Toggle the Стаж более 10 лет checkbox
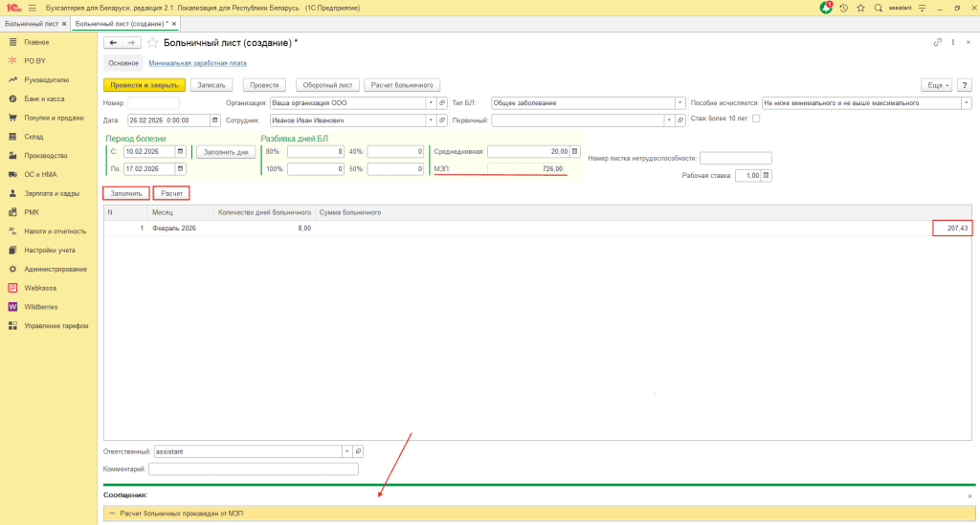Screen dimensions: 980x525 756,119
